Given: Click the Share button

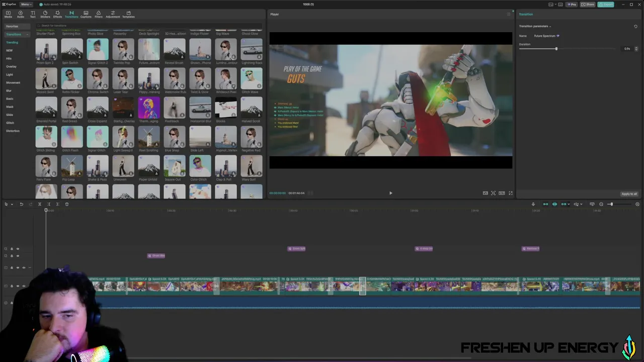Looking at the screenshot, I should click(x=588, y=5).
